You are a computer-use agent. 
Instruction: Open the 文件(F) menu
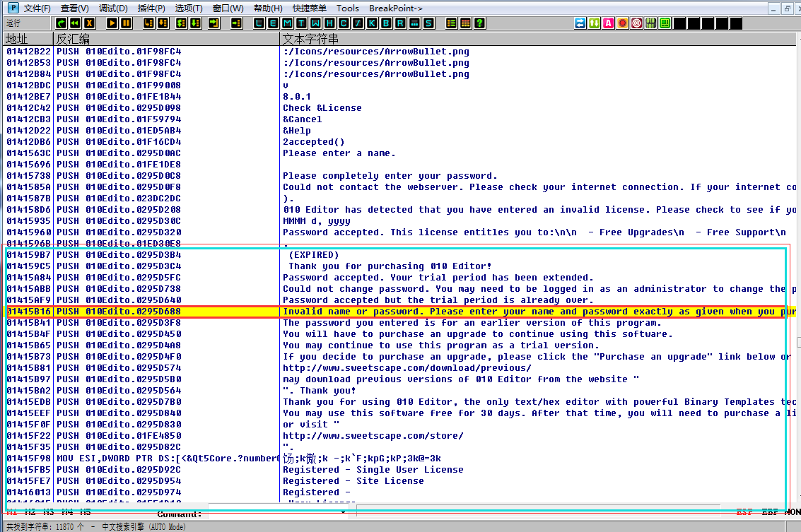click(37, 8)
